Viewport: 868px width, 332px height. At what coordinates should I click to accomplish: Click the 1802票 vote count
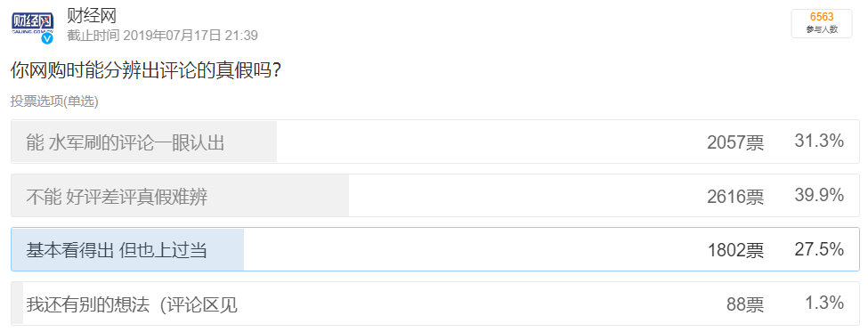pos(735,251)
